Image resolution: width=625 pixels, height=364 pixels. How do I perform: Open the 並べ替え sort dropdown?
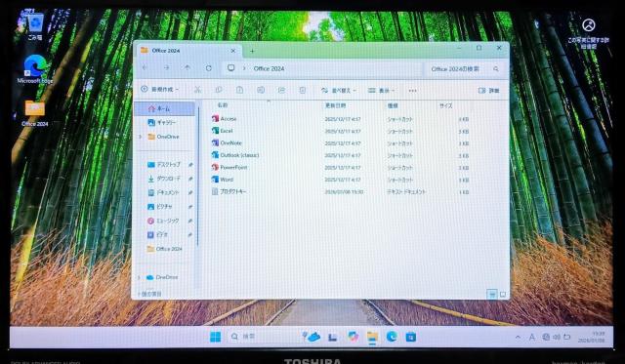(x=339, y=91)
